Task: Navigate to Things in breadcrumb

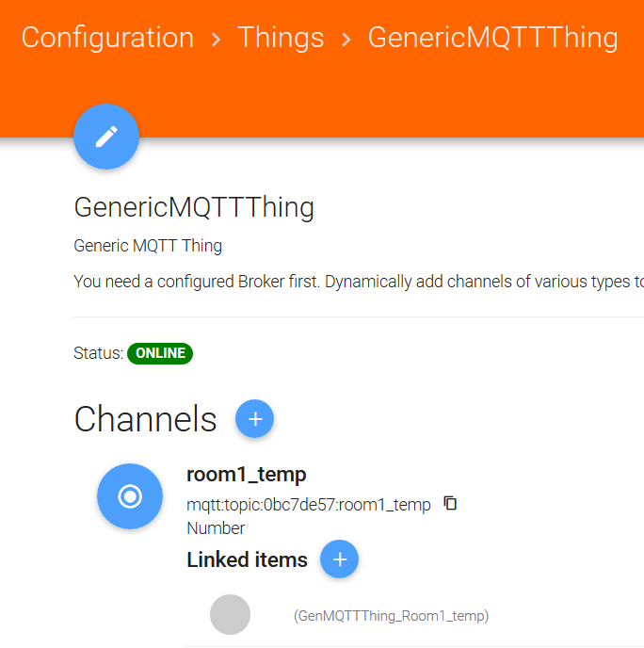Action: tap(281, 38)
